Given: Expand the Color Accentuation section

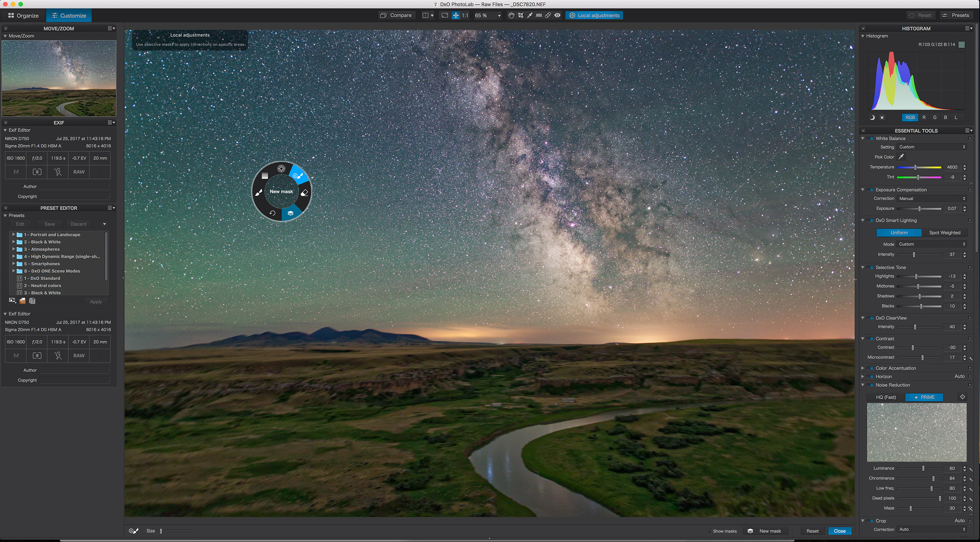Looking at the screenshot, I should click(x=863, y=368).
